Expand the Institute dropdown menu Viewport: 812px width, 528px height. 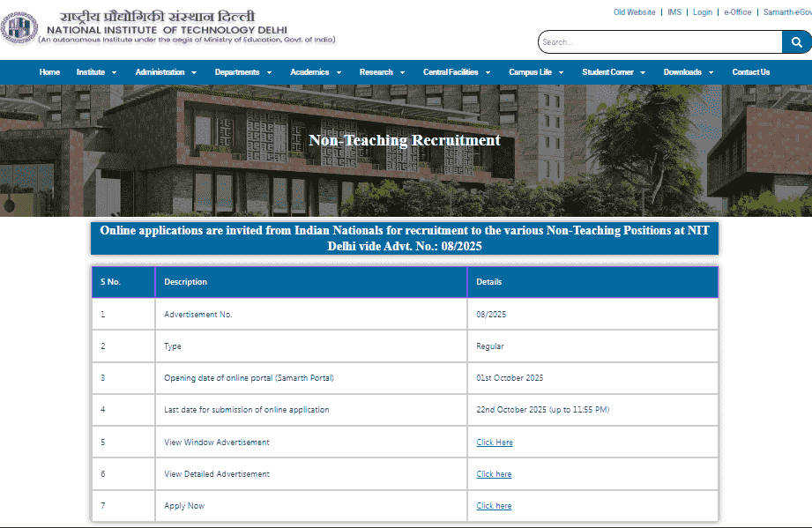(x=96, y=72)
